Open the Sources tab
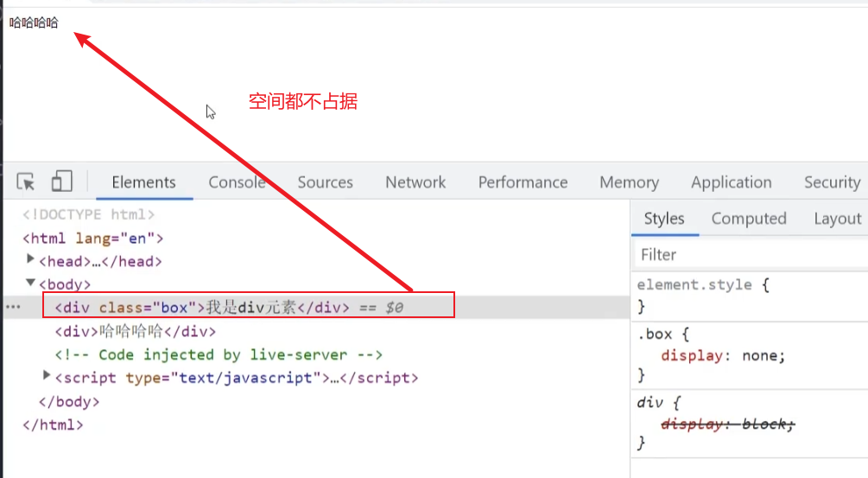 pyautogui.click(x=325, y=182)
